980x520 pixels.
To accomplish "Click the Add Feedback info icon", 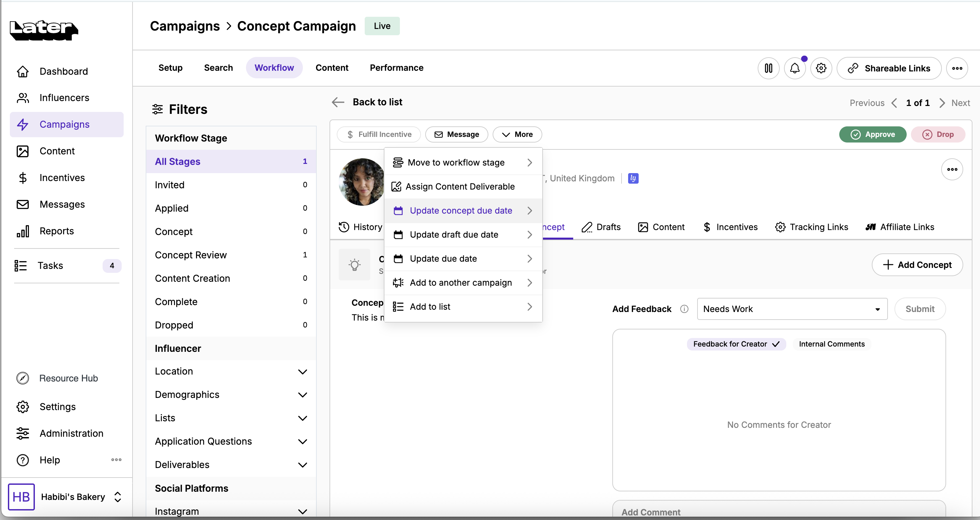I will [684, 309].
